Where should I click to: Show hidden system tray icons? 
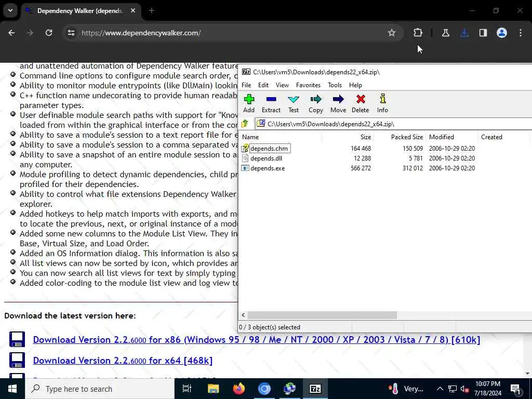[x=440, y=389]
